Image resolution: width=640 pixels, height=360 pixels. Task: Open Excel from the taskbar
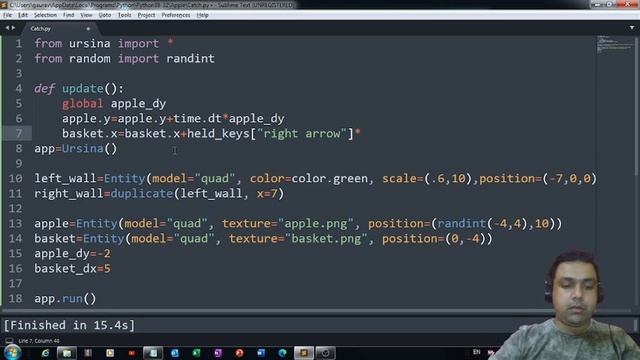[x=196, y=353]
